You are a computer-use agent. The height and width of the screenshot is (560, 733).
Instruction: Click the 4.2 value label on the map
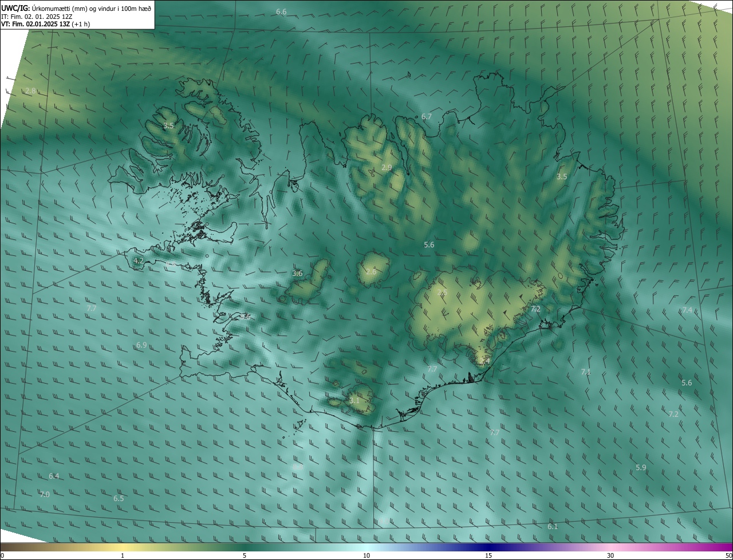pyautogui.click(x=138, y=261)
